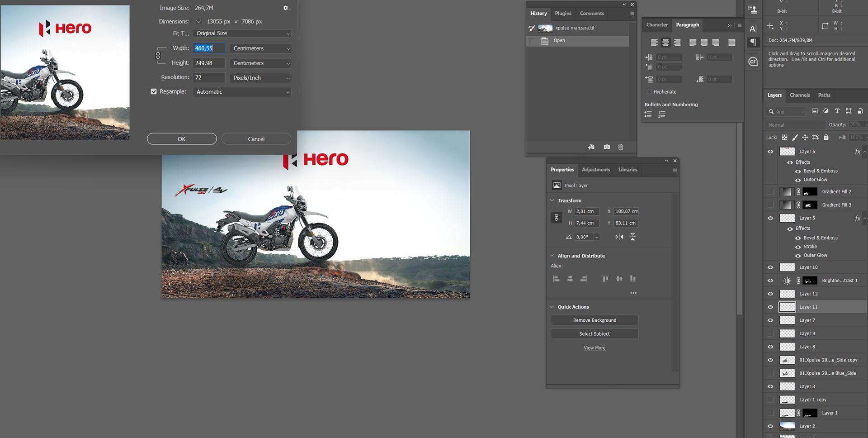Screen dimensions: 868x438
Task: Apply bulleted list in Bullets and Numbering
Action: [648, 114]
